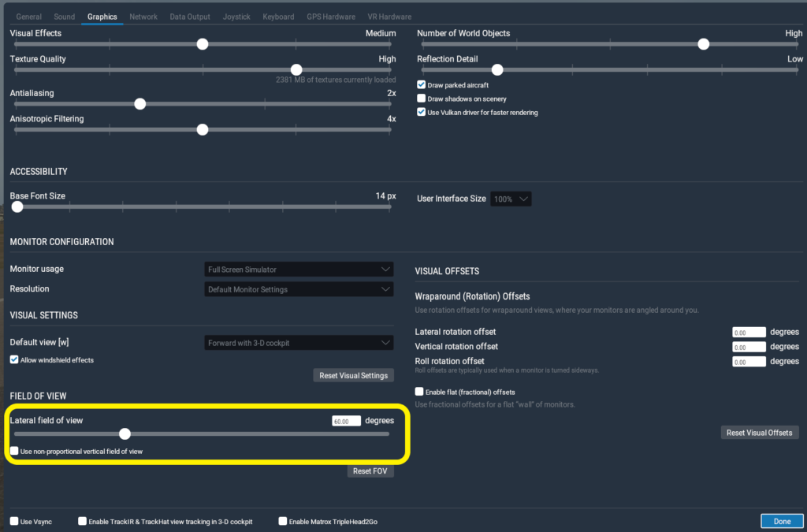807x532 pixels.
Task: Enable Draw shadows on scenery
Action: (x=421, y=99)
